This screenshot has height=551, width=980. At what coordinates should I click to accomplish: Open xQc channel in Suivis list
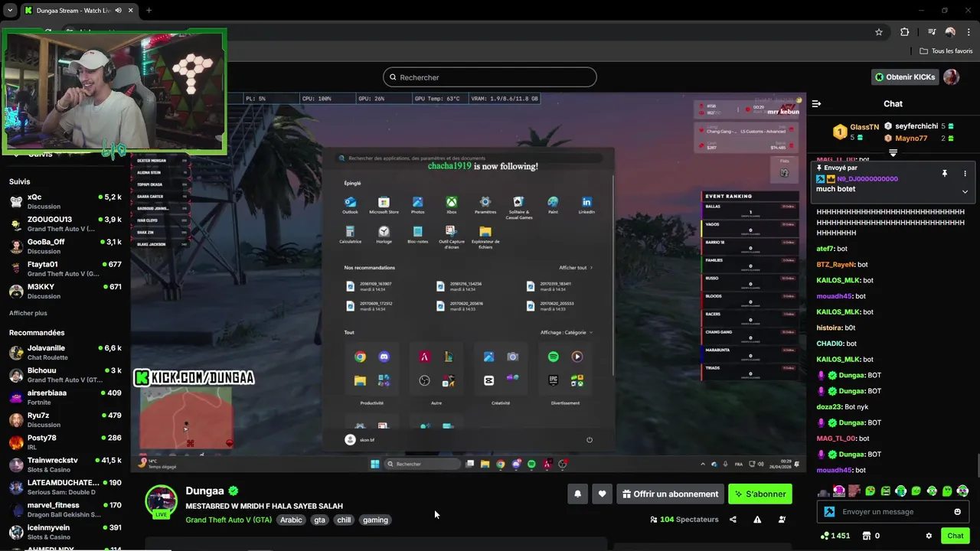(65, 202)
